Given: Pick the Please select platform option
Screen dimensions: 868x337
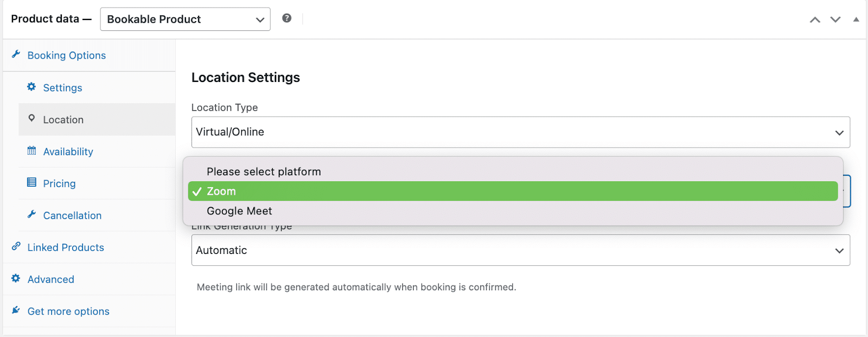Looking at the screenshot, I should pos(513,171).
